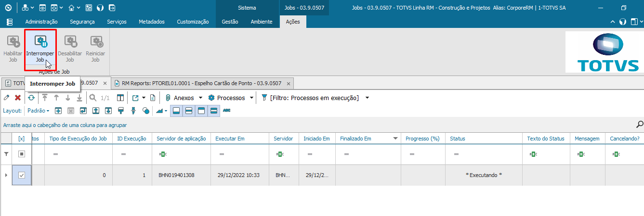This screenshot has width=644, height=216.
Task: Open the filter dropdown arrow after Processos em execução
Action: coord(367,98)
